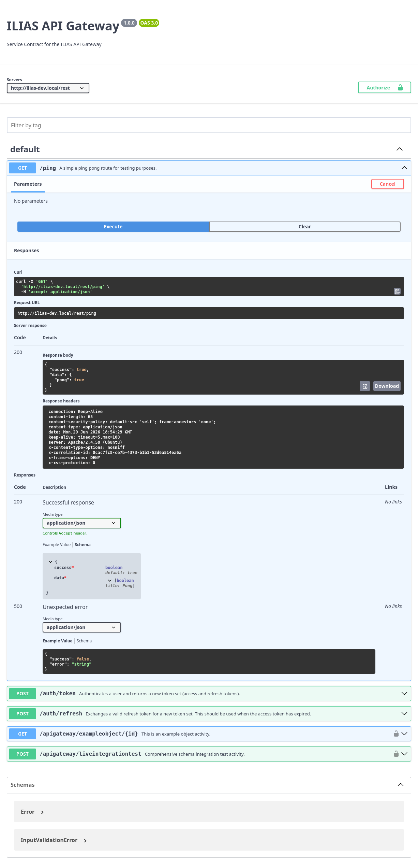
Task: Select Schema tab for 200 response
Action: click(x=83, y=545)
